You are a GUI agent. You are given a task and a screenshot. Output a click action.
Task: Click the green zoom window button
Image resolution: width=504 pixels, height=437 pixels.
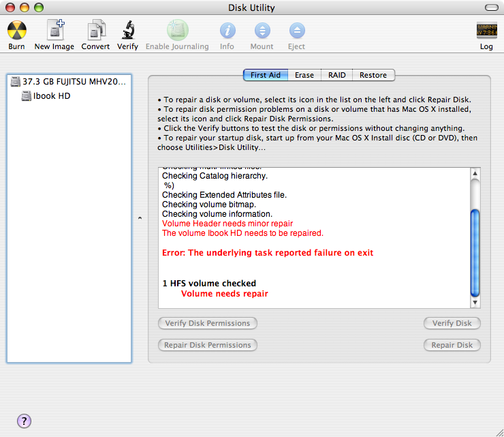tap(39, 7)
